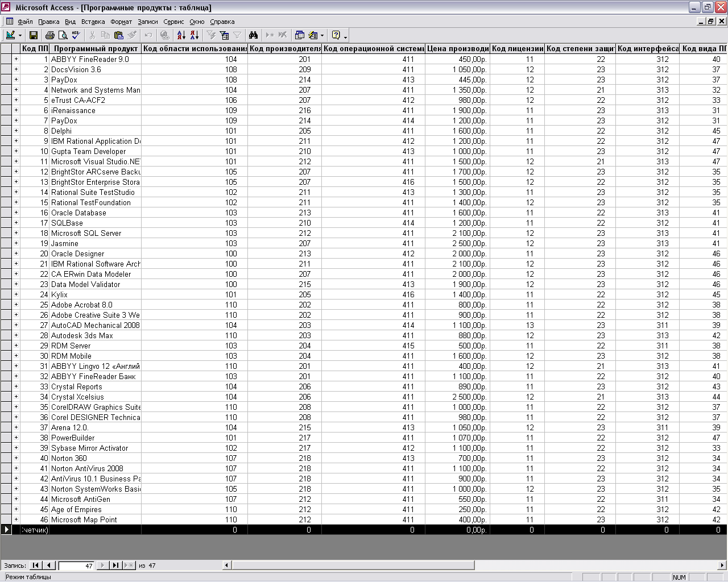The height and width of the screenshot is (582, 728).
Task: Open the Формат menu
Action: coord(121,22)
